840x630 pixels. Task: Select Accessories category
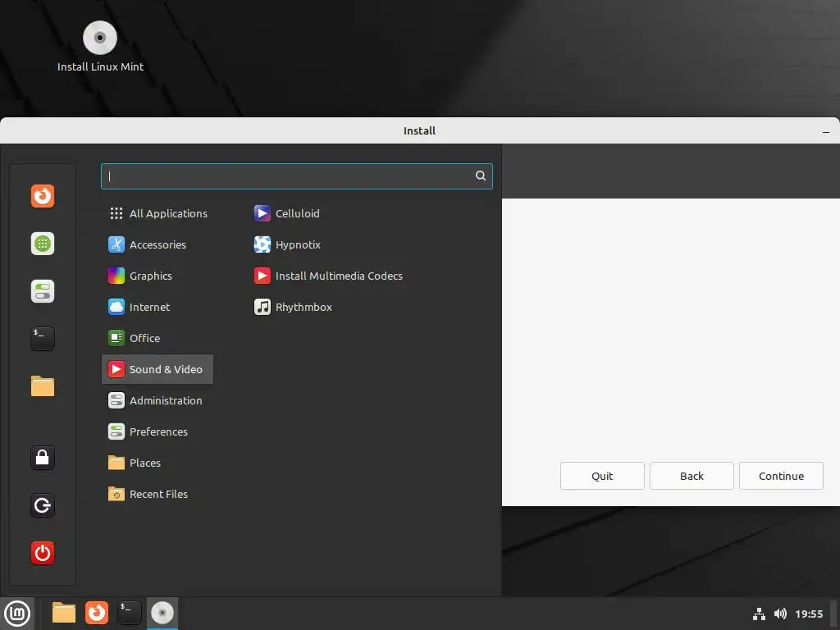click(157, 244)
